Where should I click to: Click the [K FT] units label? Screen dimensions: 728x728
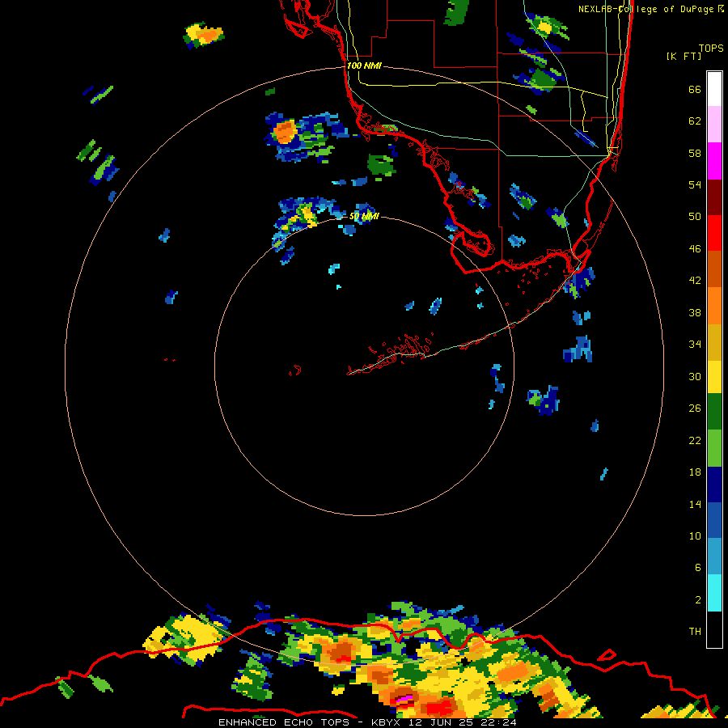click(684, 56)
